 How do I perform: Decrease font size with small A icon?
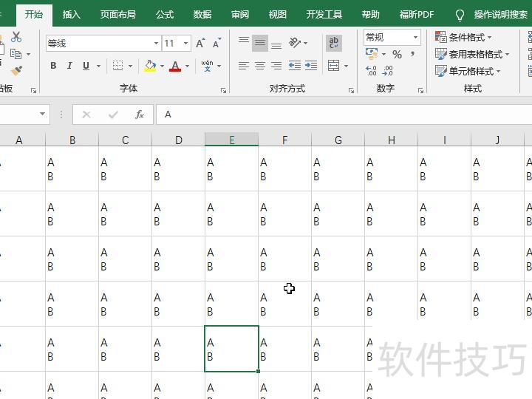click(216, 43)
